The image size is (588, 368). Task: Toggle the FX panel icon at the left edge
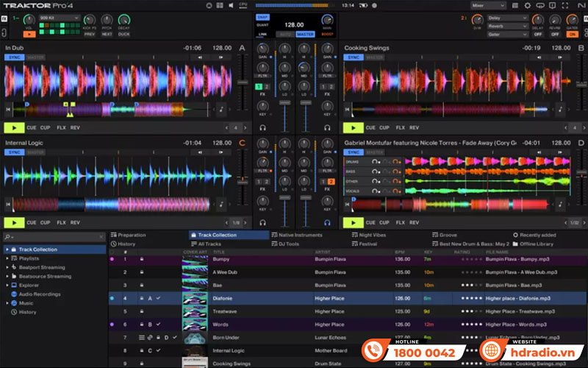[x=4, y=19]
